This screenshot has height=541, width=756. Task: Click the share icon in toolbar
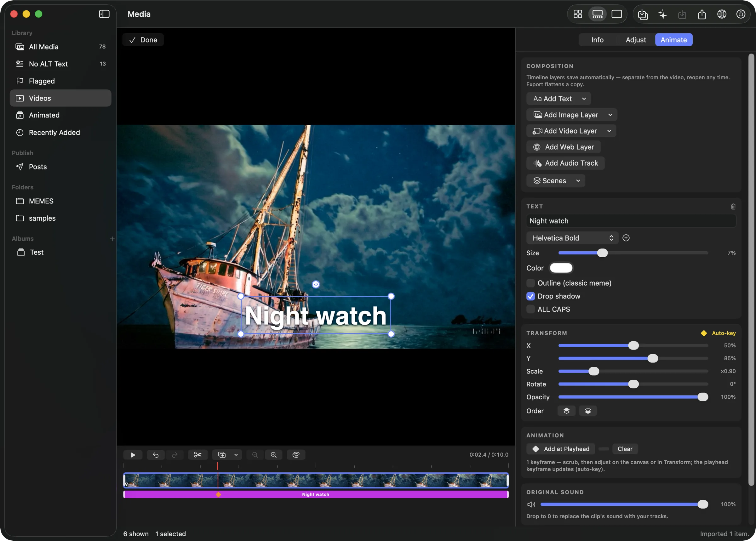tap(702, 14)
